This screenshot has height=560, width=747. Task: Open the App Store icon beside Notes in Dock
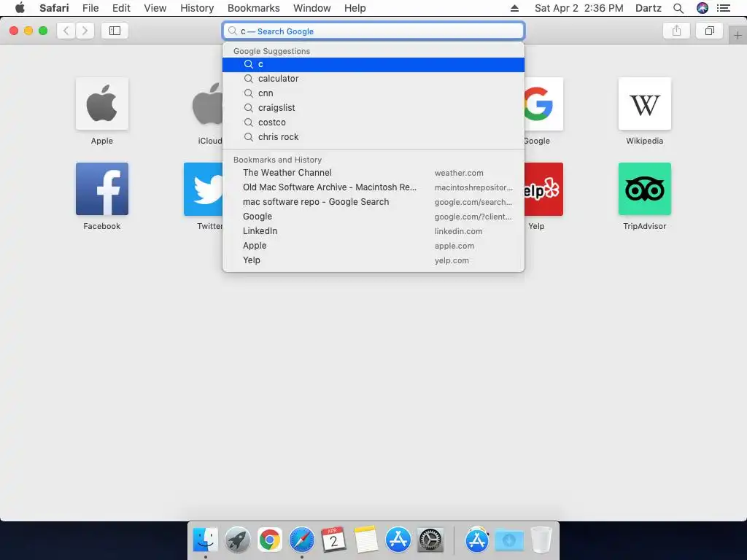point(398,540)
